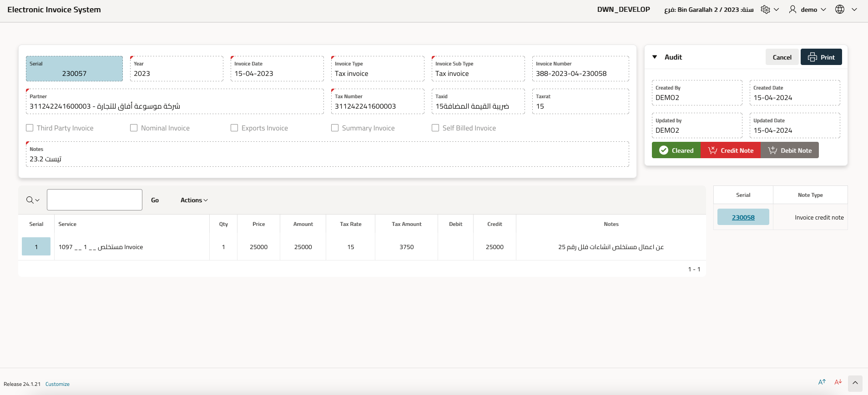Click the Bin Garallah 2 / 2023 branch label
This screenshot has width=868, height=395.
tap(709, 10)
